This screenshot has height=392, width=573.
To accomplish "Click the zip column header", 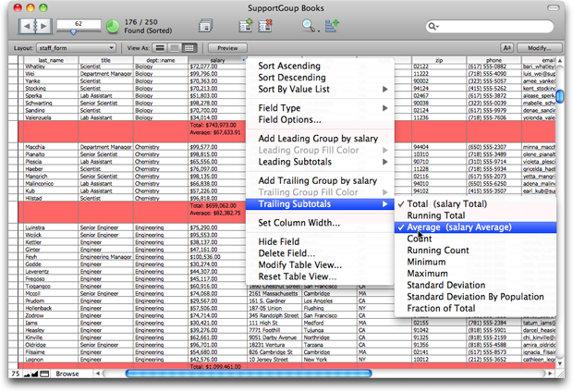I will [439, 60].
